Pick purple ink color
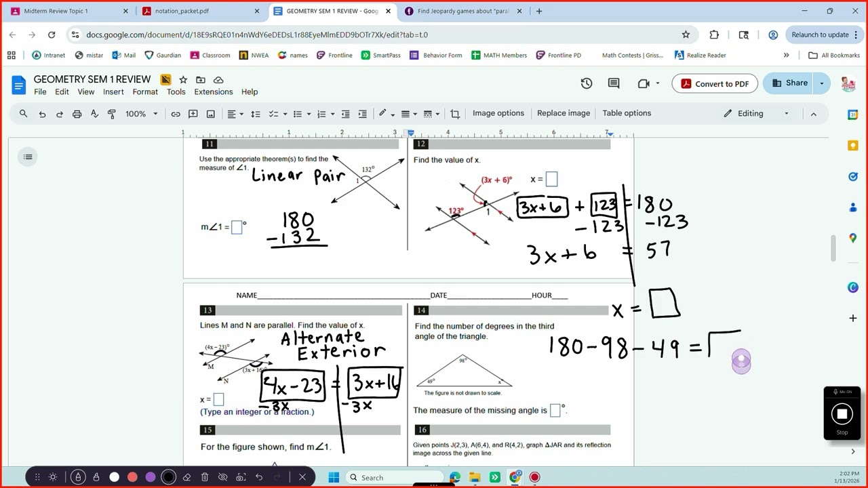868x488 pixels. coord(151,477)
